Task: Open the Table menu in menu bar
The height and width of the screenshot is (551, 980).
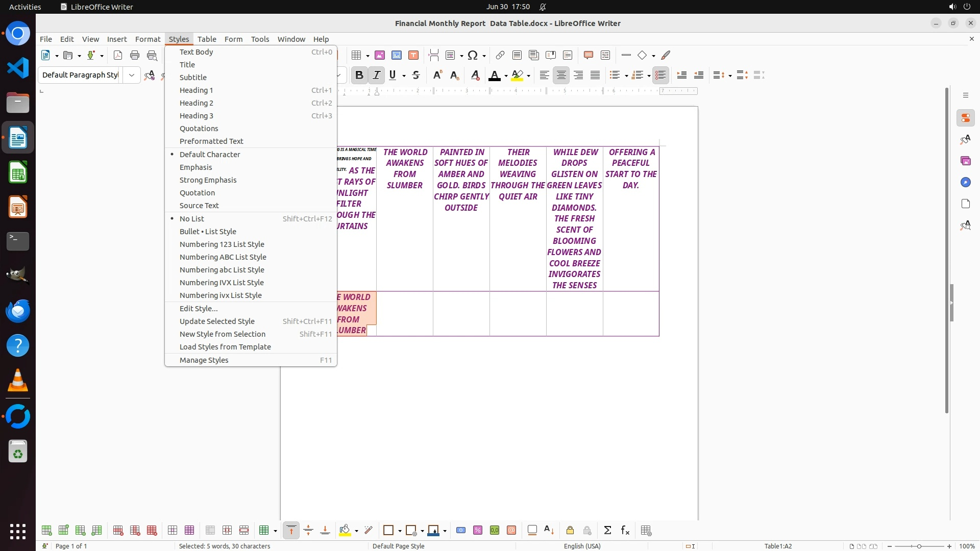Action: click(207, 39)
